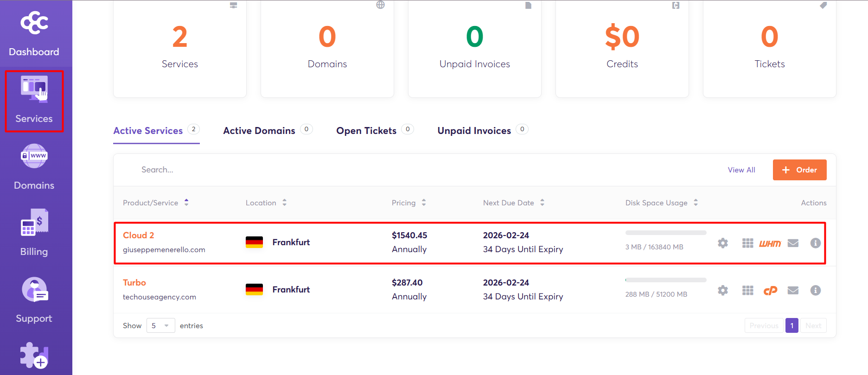This screenshot has height=375, width=868.
Task: Open Services in the sidebar
Action: click(34, 101)
